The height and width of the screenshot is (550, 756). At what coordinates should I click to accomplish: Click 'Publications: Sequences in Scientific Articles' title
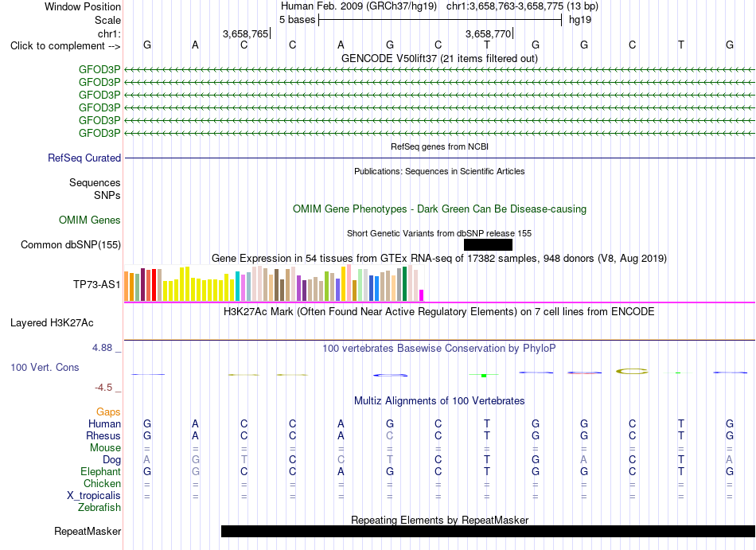(440, 171)
